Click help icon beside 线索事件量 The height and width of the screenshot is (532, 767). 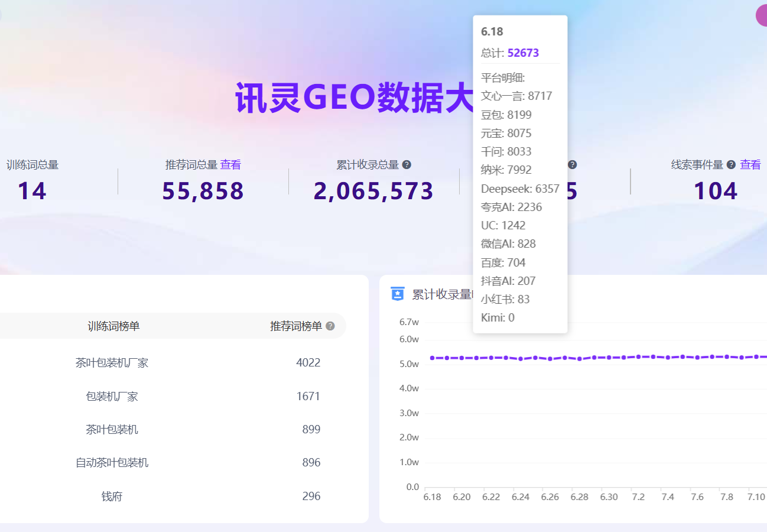[731, 165]
